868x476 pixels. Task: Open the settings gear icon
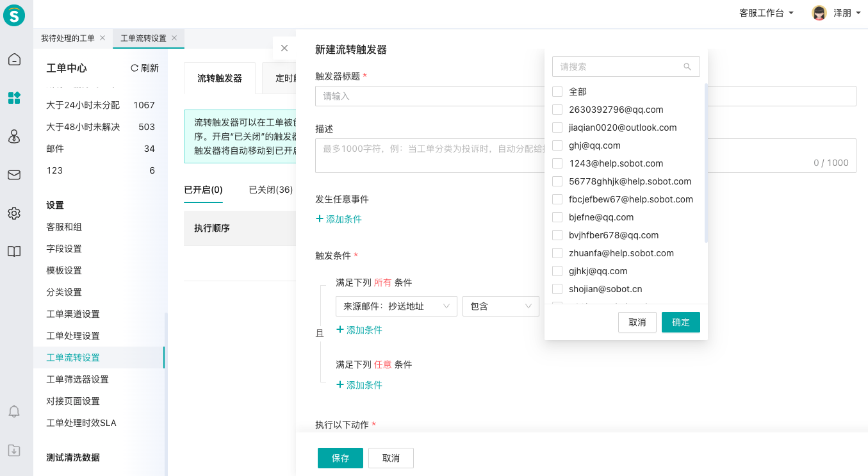[x=14, y=213]
